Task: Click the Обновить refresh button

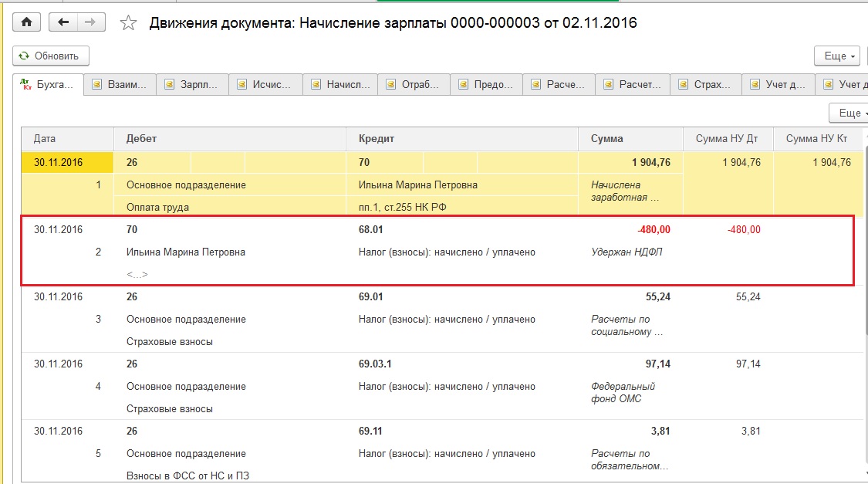Action: [x=51, y=56]
